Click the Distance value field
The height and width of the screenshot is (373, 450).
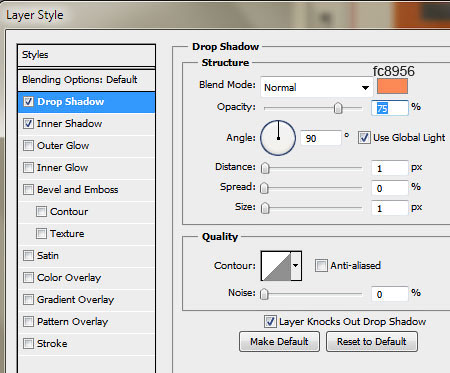coord(390,168)
